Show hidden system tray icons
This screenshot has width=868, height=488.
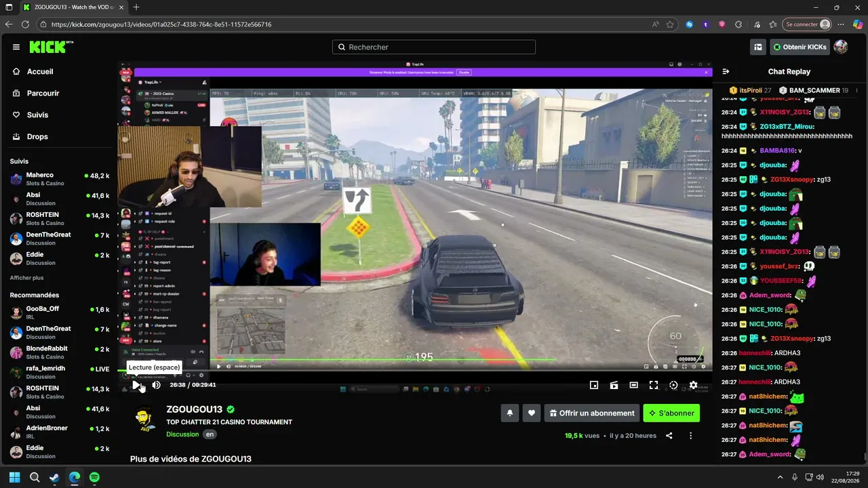click(780, 477)
